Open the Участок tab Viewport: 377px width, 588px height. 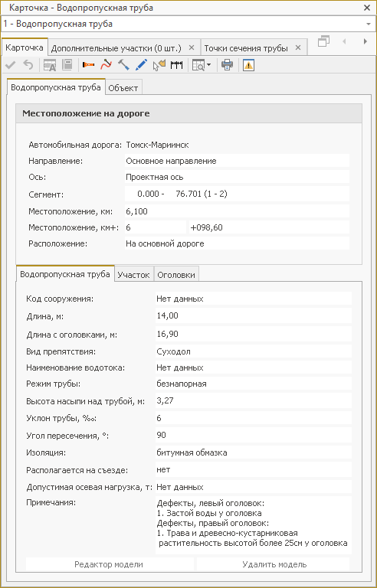coord(133,275)
